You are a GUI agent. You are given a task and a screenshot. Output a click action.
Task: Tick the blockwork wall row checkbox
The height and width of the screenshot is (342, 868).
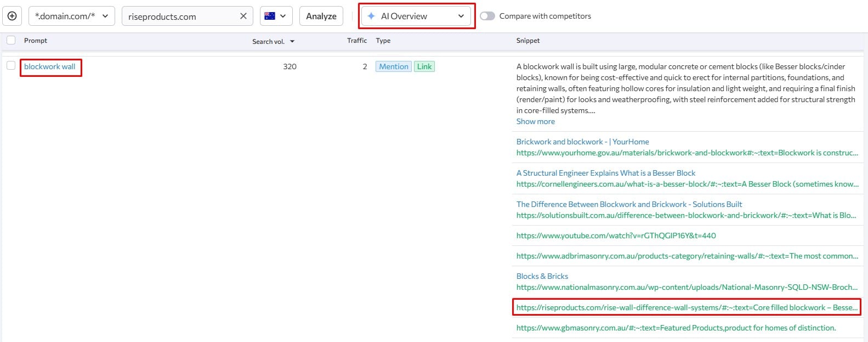coord(11,66)
